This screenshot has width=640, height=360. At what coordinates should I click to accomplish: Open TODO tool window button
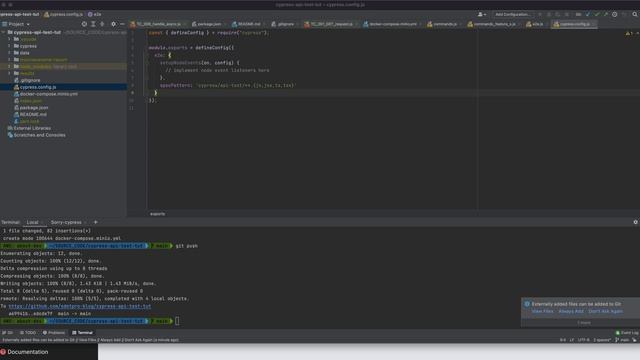pos(28,333)
